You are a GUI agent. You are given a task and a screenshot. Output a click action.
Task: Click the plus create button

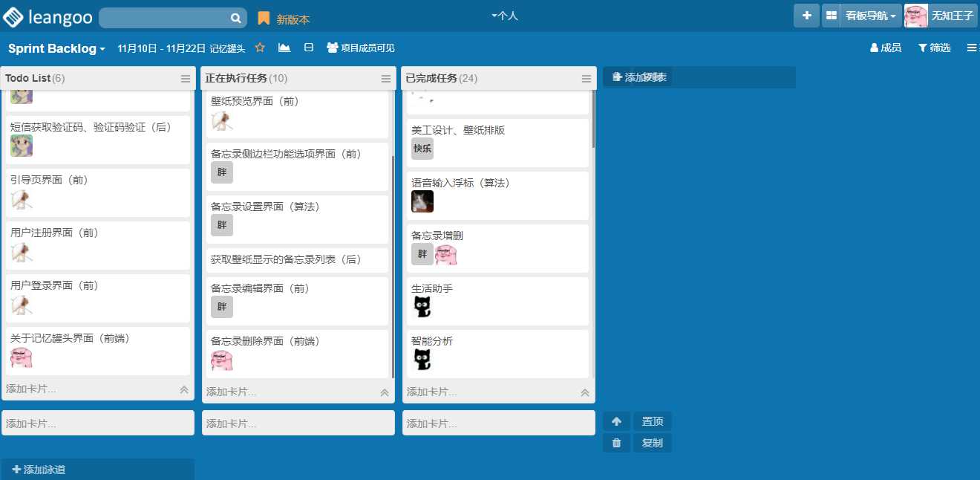(x=806, y=16)
